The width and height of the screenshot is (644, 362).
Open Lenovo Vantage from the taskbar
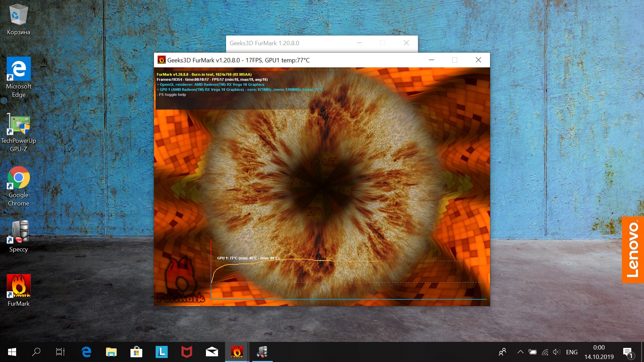pos(161,352)
